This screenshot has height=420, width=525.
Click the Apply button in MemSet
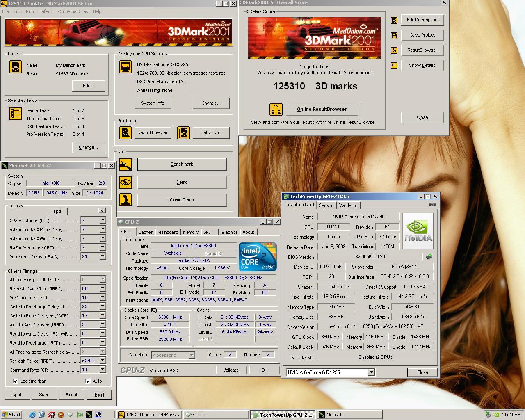coord(17,395)
